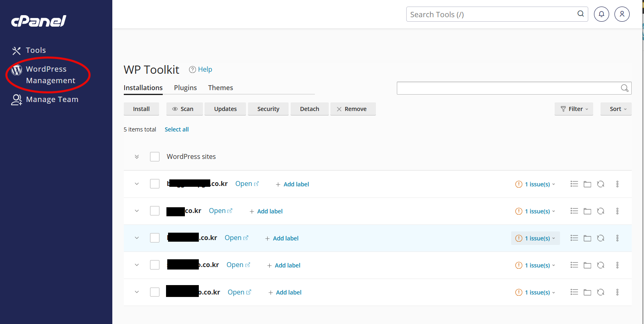Image resolution: width=644 pixels, height=324 pixels.
Task: Expand the highlighted third row chevron
Action: coord(137,238)
